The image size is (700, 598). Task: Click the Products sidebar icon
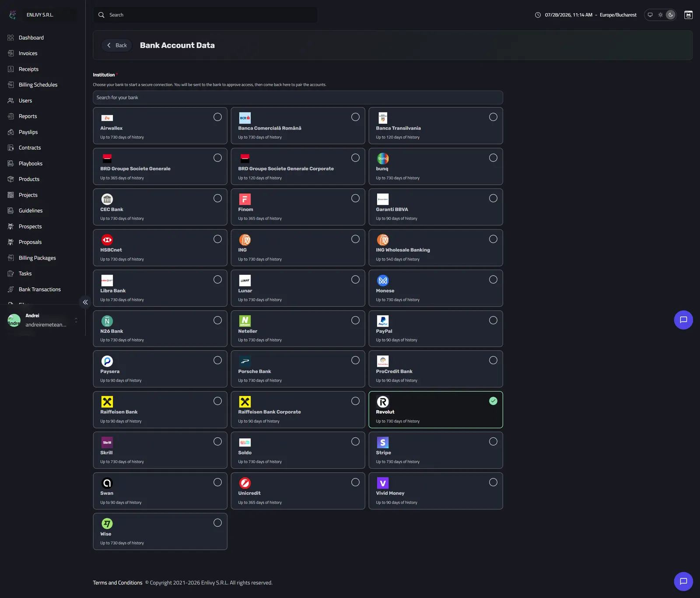pyautogui.click(x=11, y=179)
